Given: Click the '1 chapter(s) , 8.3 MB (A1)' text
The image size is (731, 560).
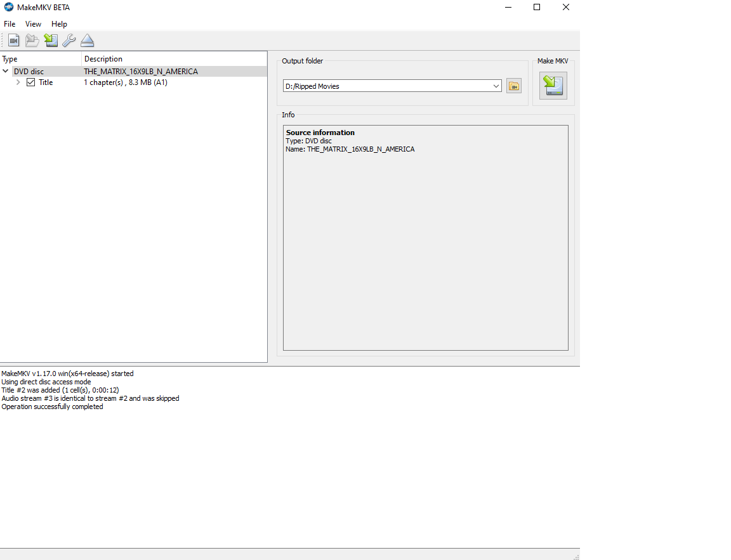Looking at the screenshot, I should coord(126,82).
